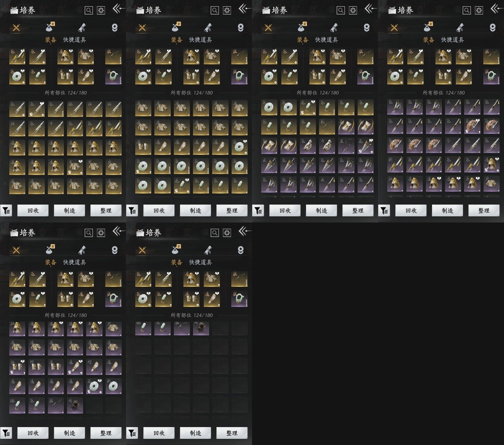Select the crossed-swords category in the folding-fans panel
The width and height of the screenshot is (504, 445).
(x=394, y=28)
